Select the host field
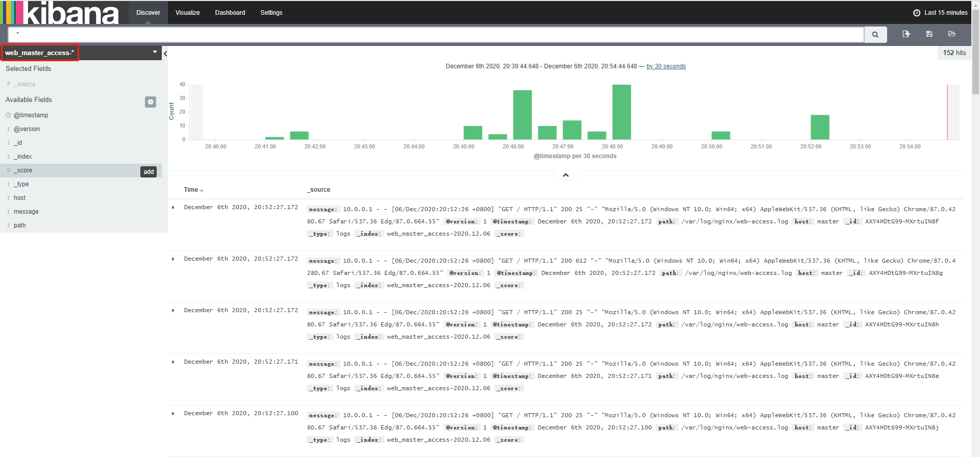The height and width of the screenshot is (457, 980). (x=19, y=198)
